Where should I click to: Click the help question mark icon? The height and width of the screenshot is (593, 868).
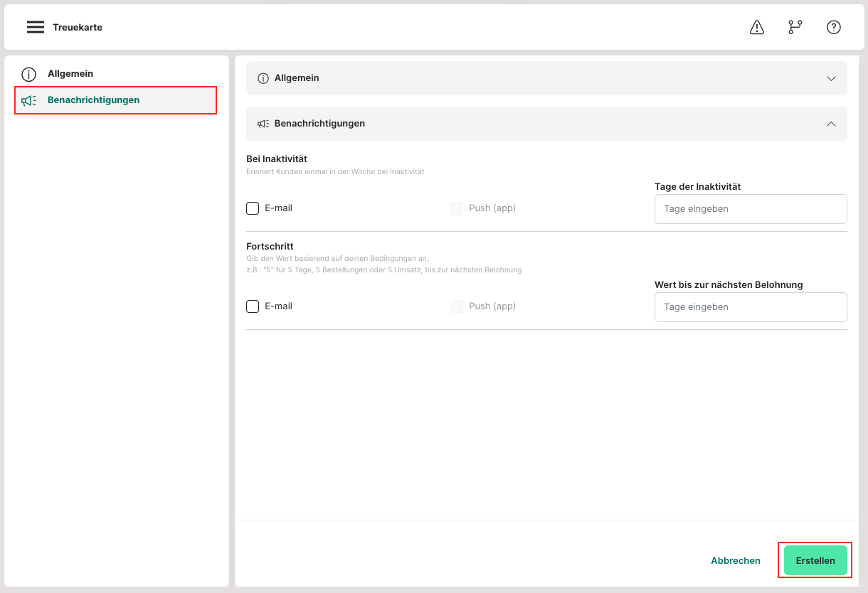click(x=834, y=27)
